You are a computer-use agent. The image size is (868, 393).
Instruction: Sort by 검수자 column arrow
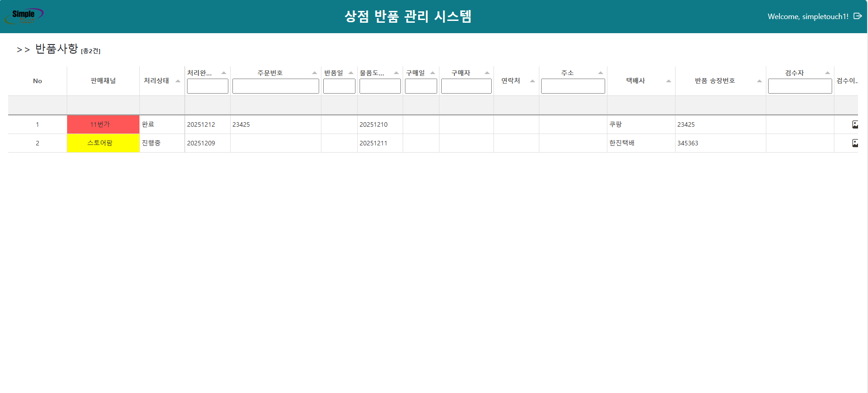(828, 73)
